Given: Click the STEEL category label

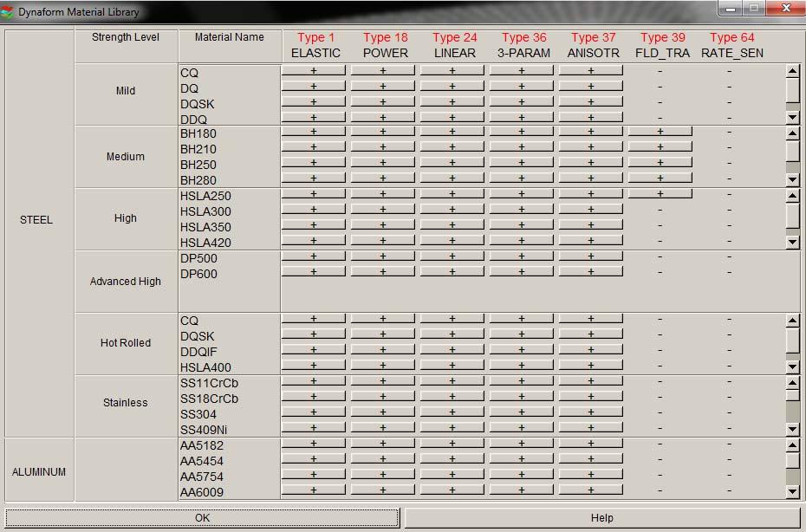Looking at the screenshot, I should click(36, 219).
